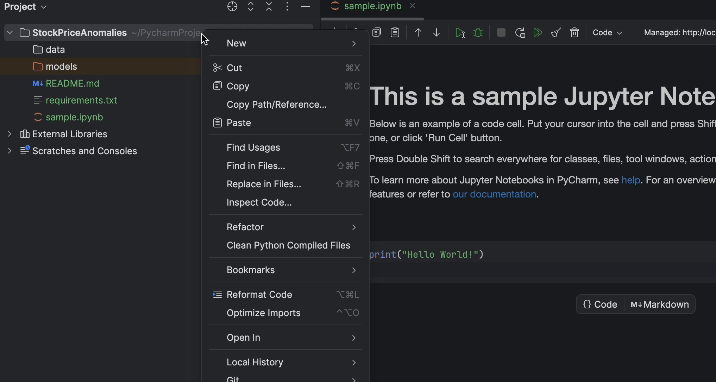The width and height of the screenshot is (716, 382).
Task: Move the cell up with the up arrow
Action: click(418, 32)
